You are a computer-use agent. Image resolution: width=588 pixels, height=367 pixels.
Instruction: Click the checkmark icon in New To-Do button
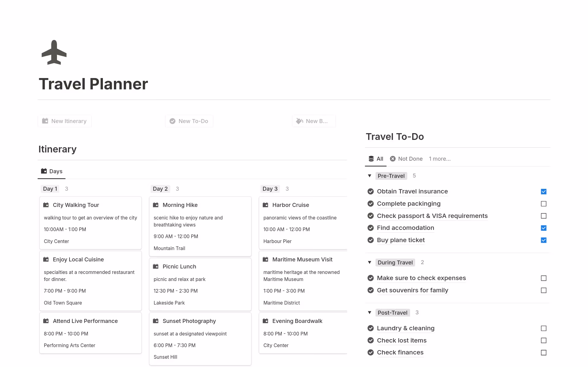tap(172, 121)
